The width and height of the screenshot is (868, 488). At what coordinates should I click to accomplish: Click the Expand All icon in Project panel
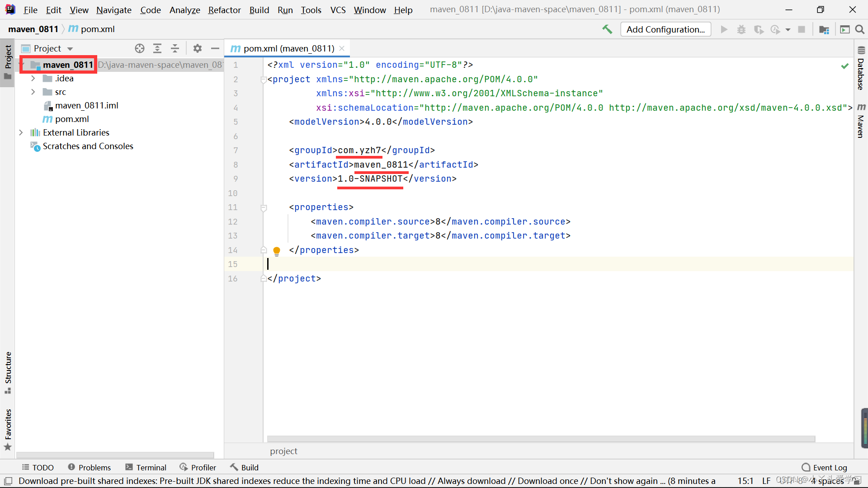coord(157,48)
